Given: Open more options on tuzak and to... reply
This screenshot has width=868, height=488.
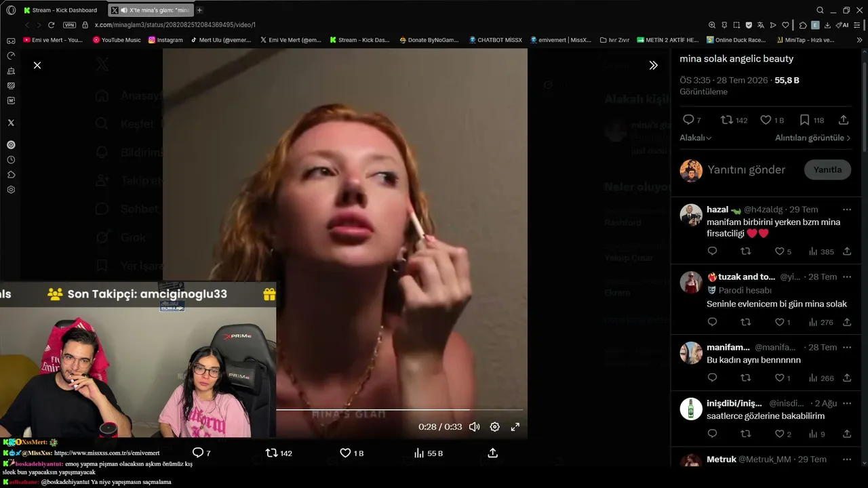Looking at the screenshot, I should tap(846, 277).
